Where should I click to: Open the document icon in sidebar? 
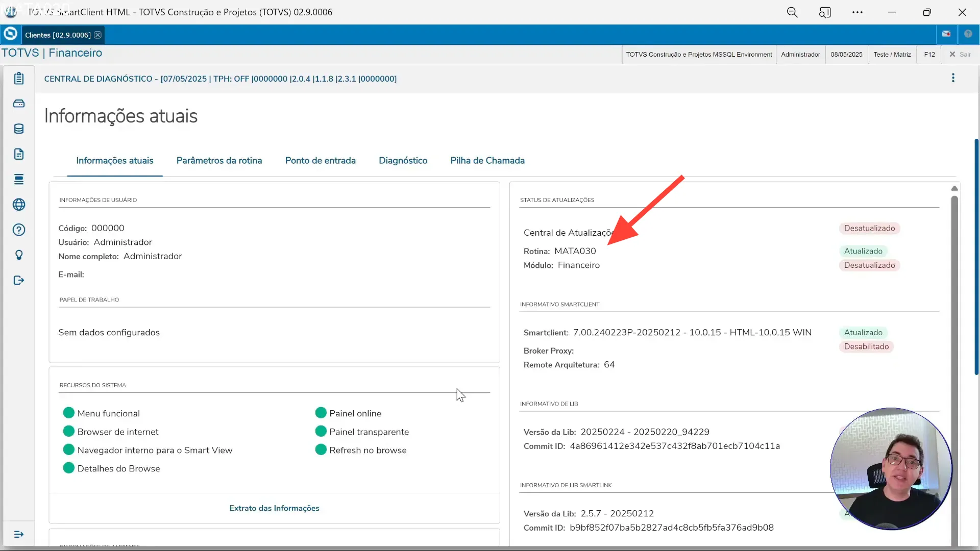19,154
